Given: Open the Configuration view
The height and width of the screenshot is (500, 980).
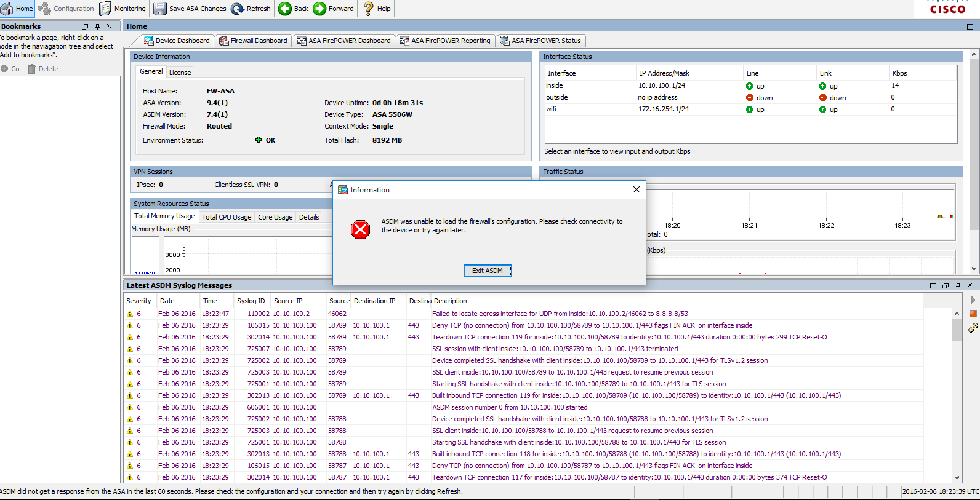Looking at the screenshot, I should tap(66, 9).
